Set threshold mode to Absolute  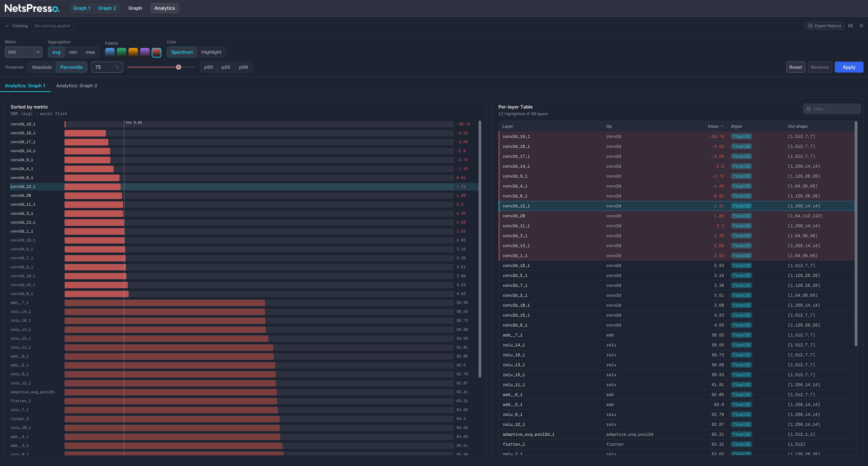point(42,67)
